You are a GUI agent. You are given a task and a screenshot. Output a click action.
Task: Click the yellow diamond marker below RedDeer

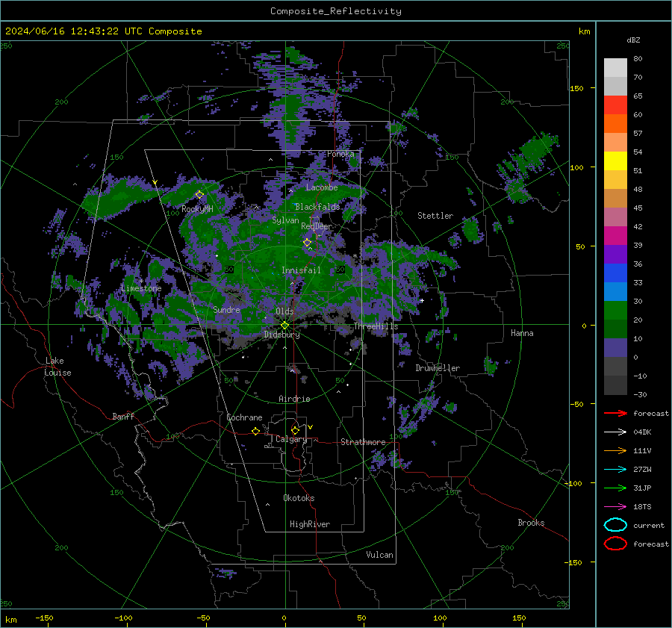click(x=308, y=243)
